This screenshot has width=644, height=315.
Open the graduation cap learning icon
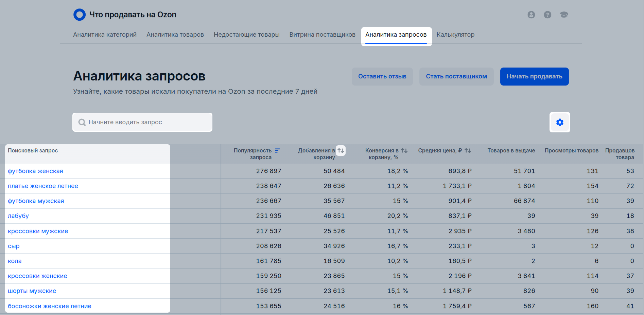[x=564, y=15]
